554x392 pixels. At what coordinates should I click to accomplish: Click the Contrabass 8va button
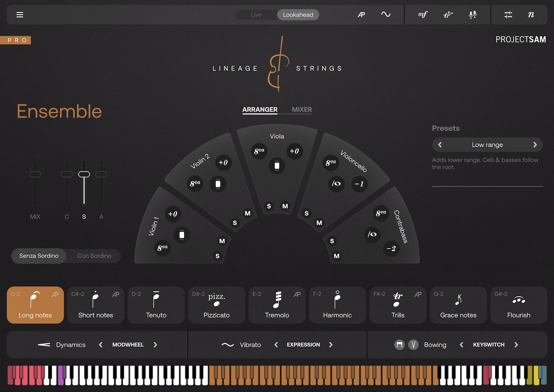[381, 213]
